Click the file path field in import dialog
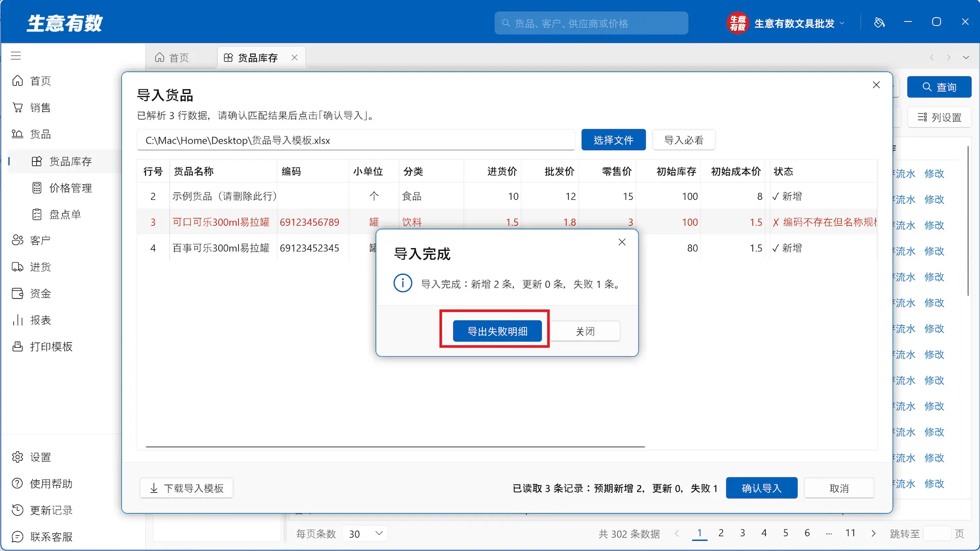This screenshot has height=551, width=980. pos(356,140)
